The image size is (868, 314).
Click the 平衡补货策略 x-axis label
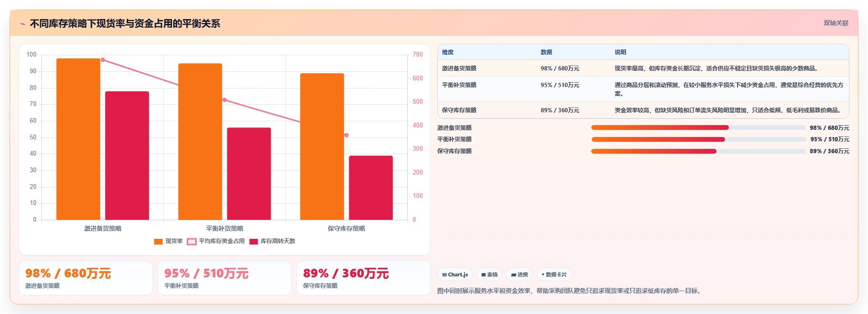click(x=224, y=228)
